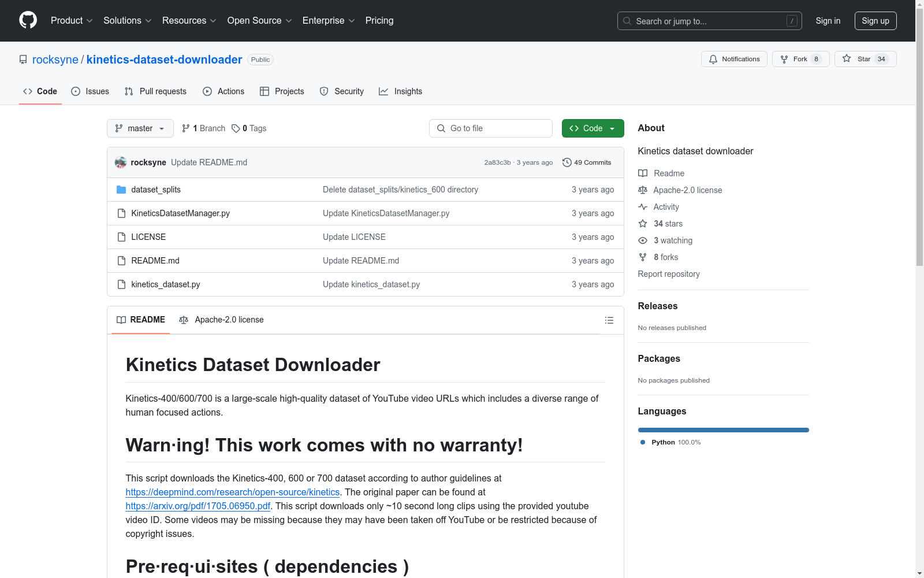
Task: Open commit history clock icon
Action: (567, 162)
